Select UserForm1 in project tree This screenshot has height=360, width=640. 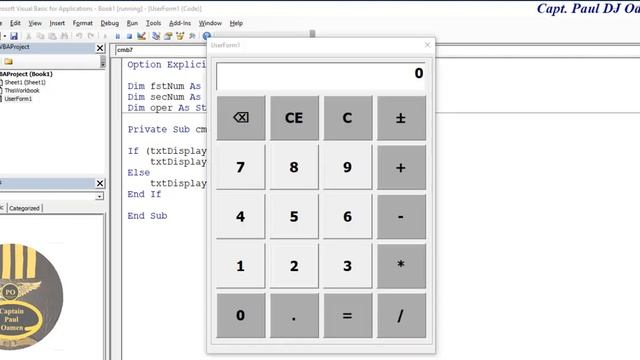click(18, 99)
